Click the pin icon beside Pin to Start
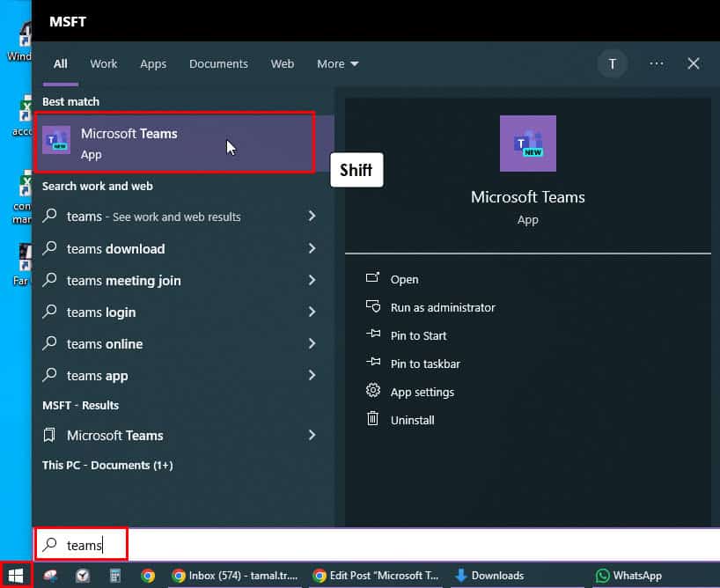 [x=373, y=334]
